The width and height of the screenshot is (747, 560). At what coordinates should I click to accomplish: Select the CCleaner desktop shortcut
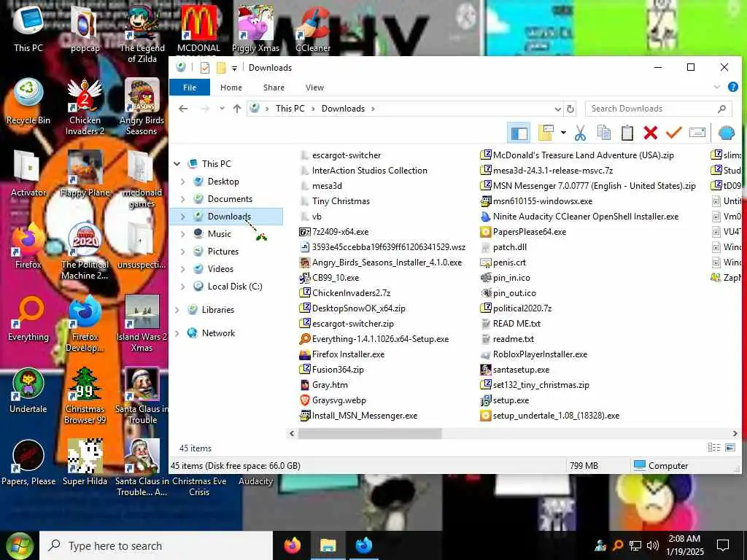coord(313,29)
